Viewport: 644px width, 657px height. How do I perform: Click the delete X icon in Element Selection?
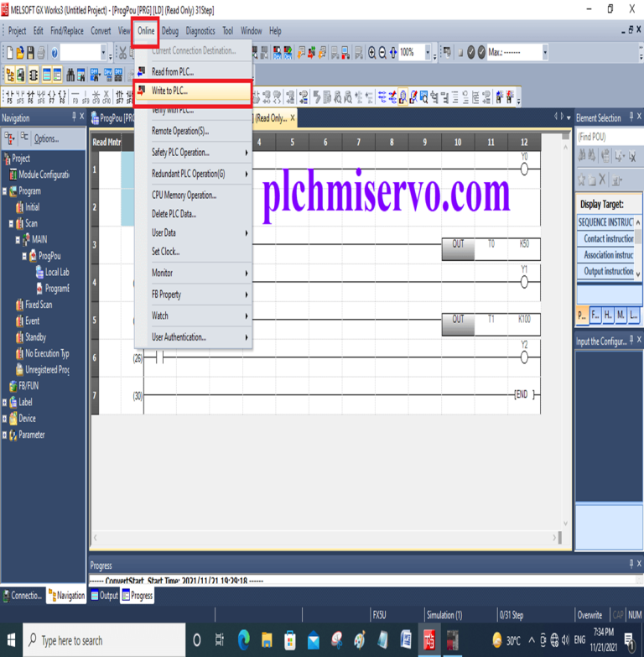(602, 180)
